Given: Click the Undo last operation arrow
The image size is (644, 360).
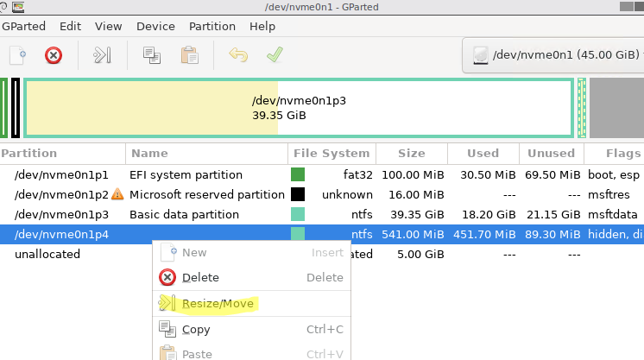Looking at the screenshot, I should click(238, 54).
